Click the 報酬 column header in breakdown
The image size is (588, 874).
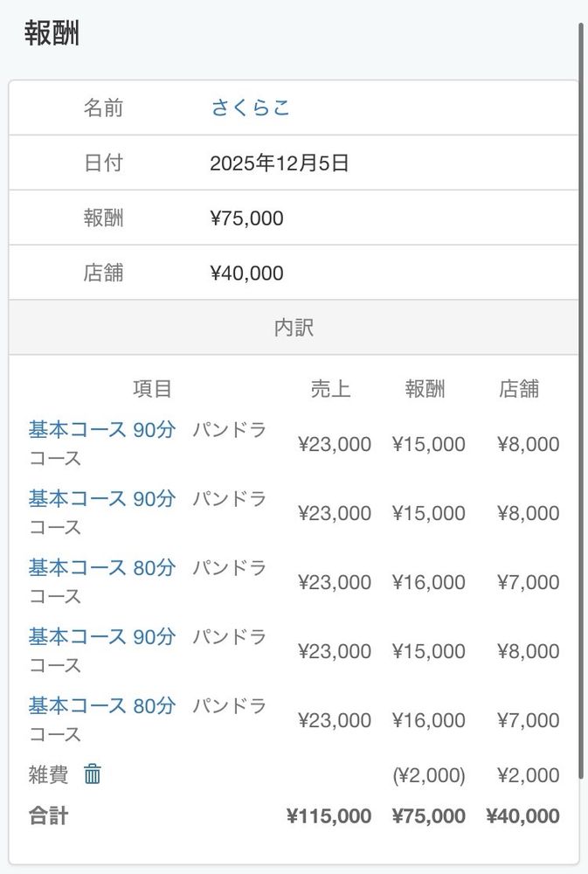point(425,389)
